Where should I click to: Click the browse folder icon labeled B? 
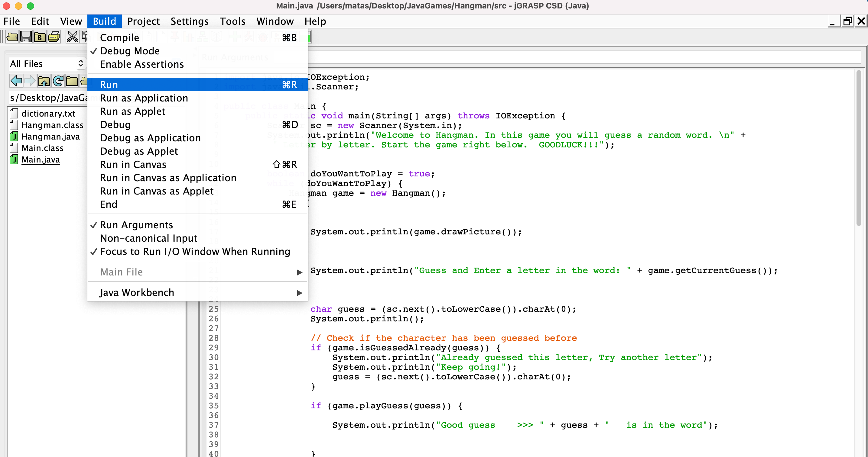[x=40, y=37]
